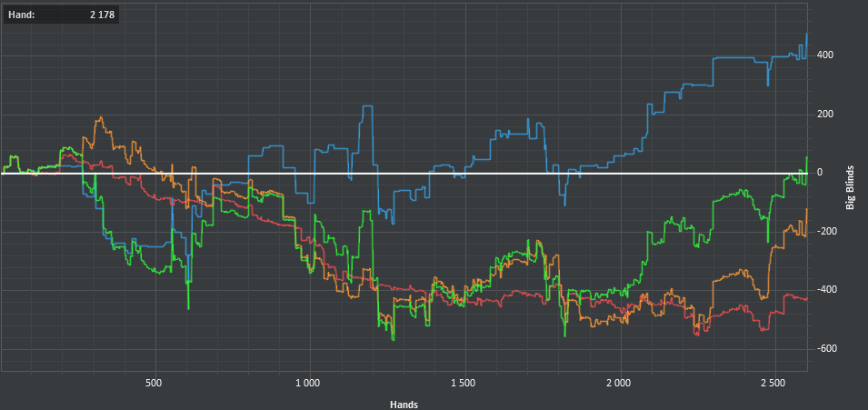The height and width of the screenshot is (410, 868).
Task: Click the blue line's tall spike near hand 1 200
Action: (x=367, y=107)
